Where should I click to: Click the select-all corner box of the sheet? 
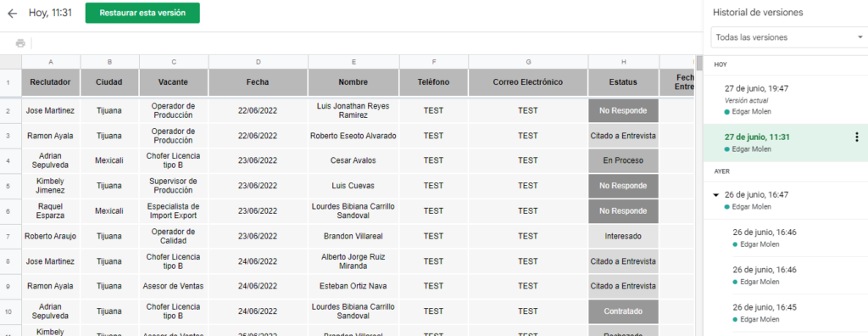pyautogui.click(x=10, y=62)
